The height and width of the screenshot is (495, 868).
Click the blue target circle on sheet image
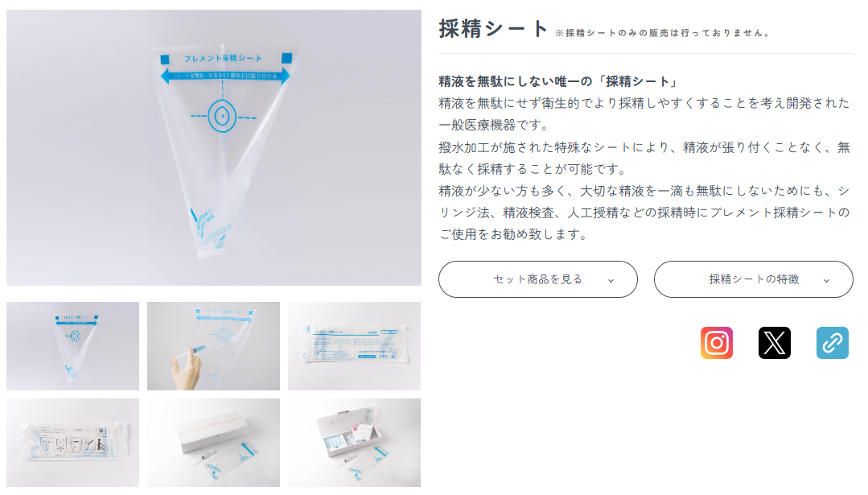pos(222,116)
